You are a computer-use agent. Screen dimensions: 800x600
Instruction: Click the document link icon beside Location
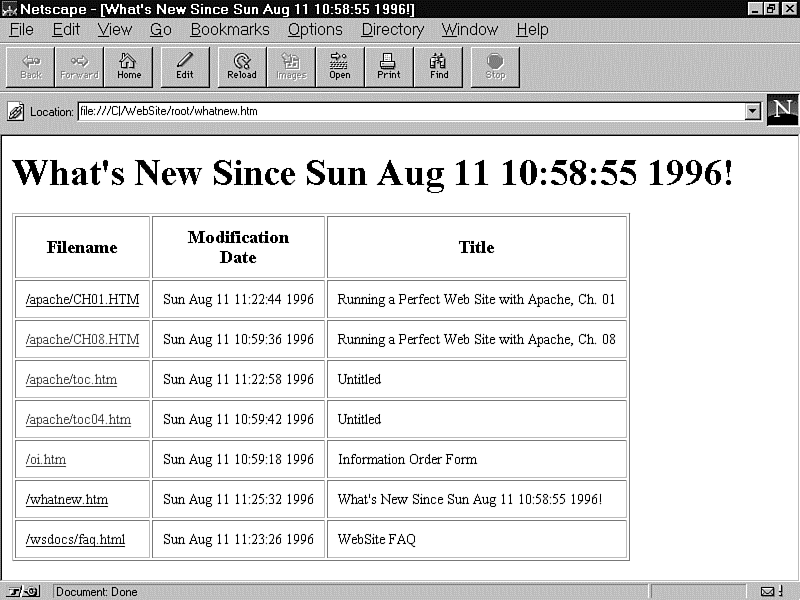(16, 111)
